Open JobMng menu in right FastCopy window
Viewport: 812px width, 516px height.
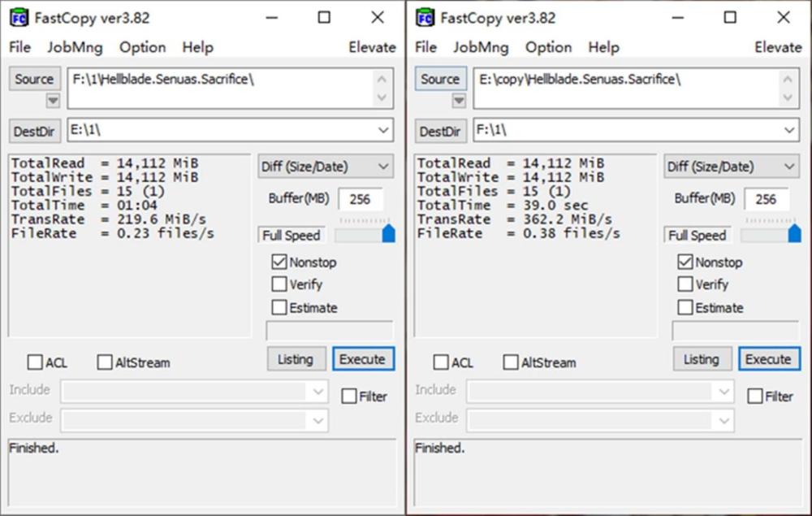(481, 47)
